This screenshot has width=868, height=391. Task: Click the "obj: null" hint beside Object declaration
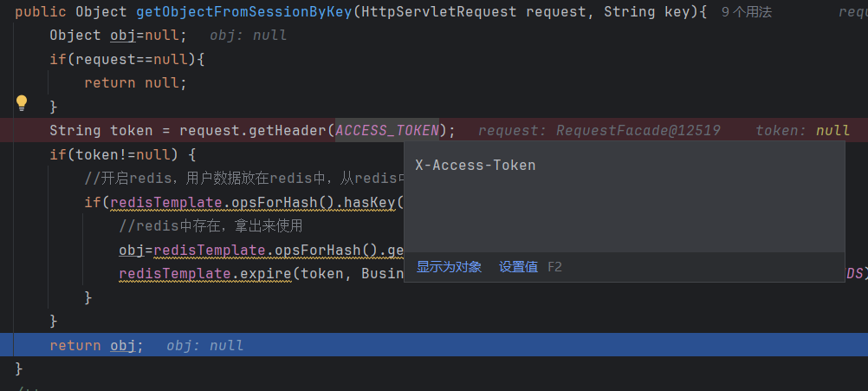(x=248, y=36)
